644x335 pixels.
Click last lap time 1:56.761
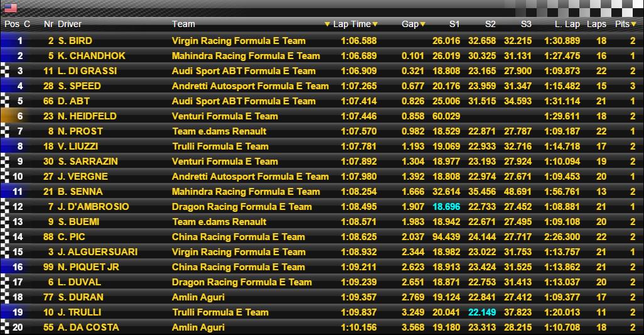tap(562, 192)
